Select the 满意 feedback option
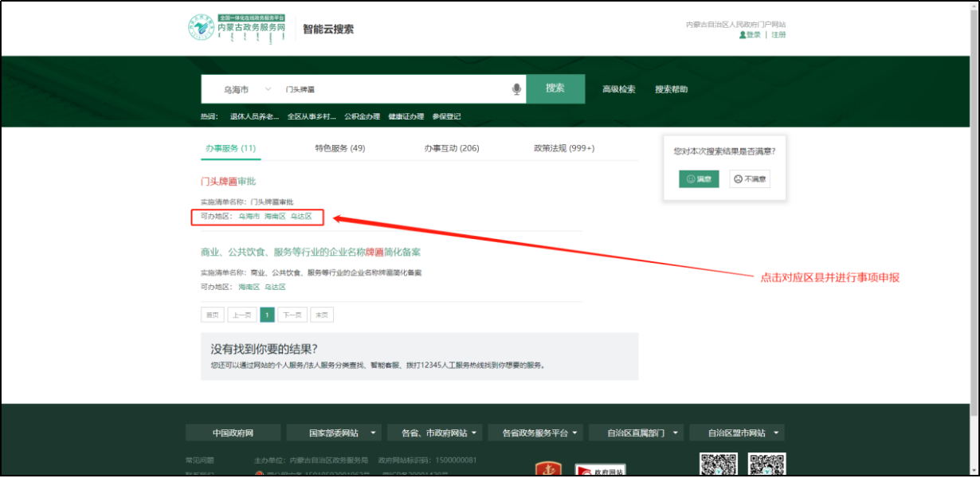The width and height of the screenshot is (980, 478). pos(697,178)
